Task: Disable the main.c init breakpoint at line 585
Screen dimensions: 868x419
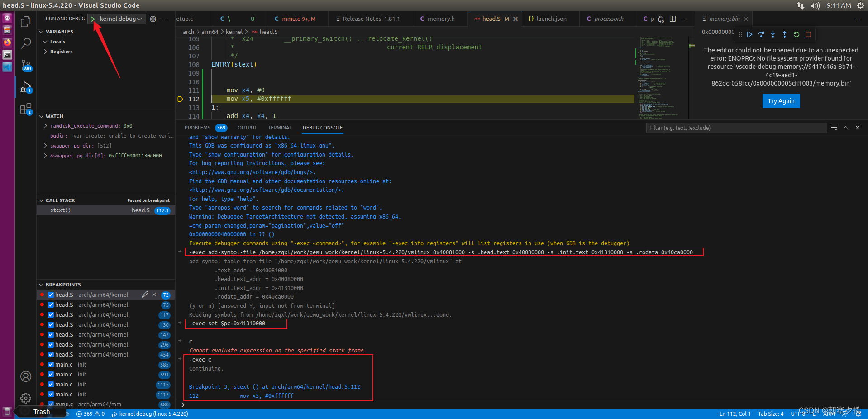Action: 51,364
